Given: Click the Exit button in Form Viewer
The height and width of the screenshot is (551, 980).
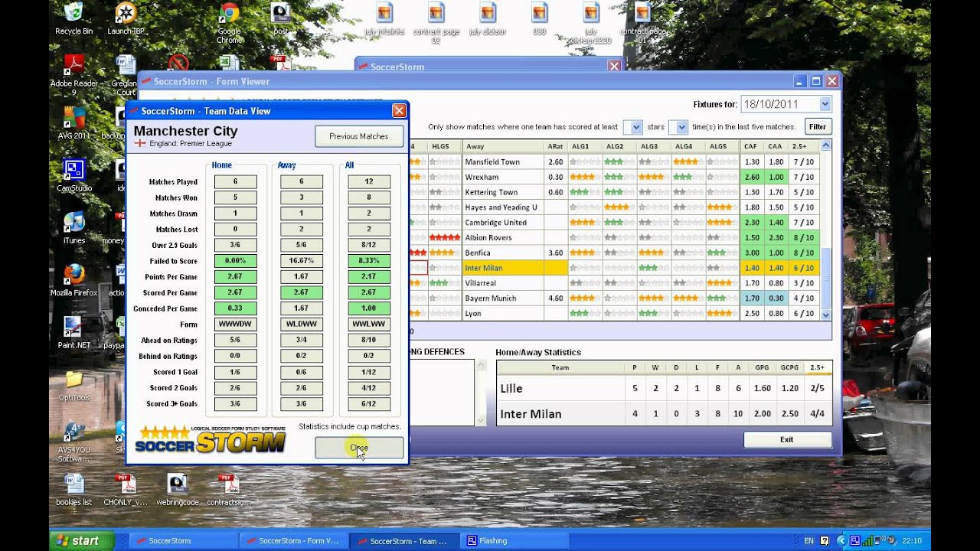Looking at the screenshot, I should (x=787, y=439).
